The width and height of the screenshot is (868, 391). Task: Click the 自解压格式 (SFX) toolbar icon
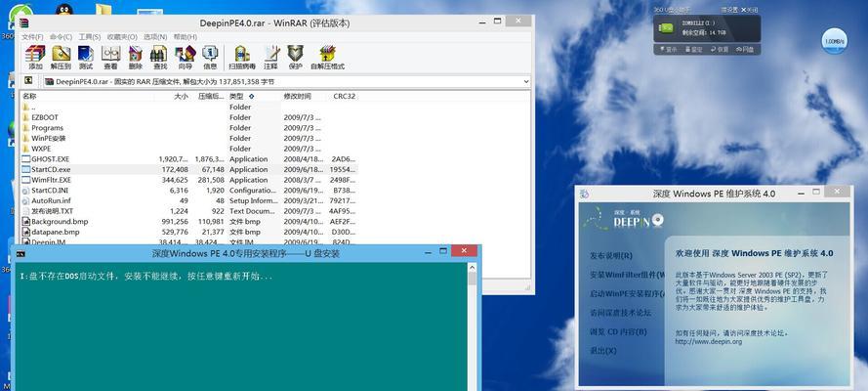(x=327, y=57)
